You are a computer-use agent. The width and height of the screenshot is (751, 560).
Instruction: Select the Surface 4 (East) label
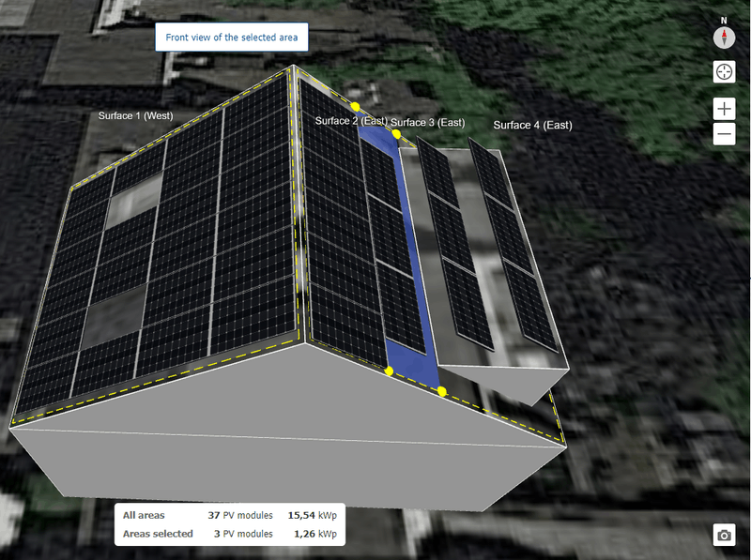[x=532, y=126]
